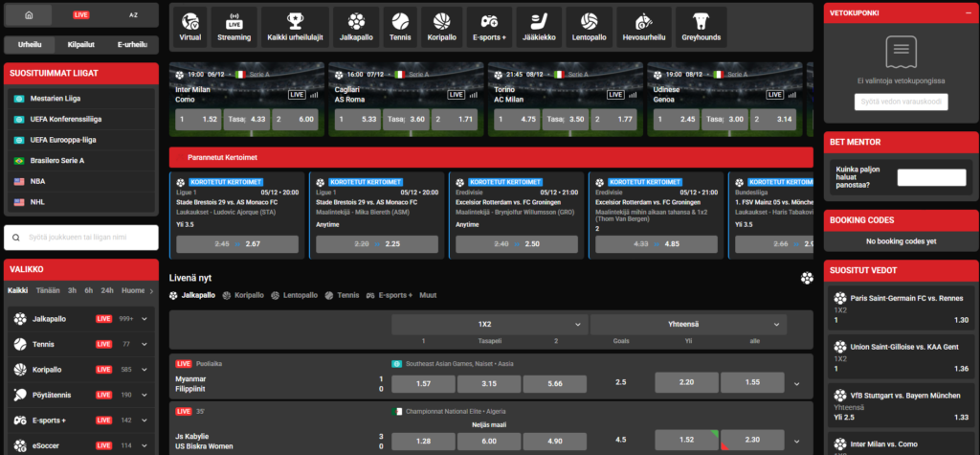The height and width of the screenshot is (455, 980).
Task: Click the home icon button
Action: point(30,16)
